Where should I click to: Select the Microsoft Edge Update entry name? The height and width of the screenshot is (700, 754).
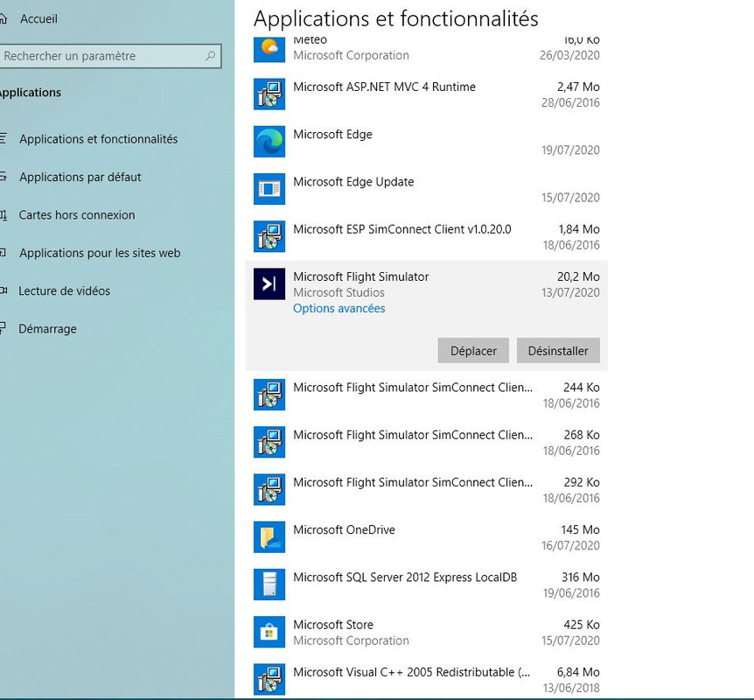tap(353, 182)
